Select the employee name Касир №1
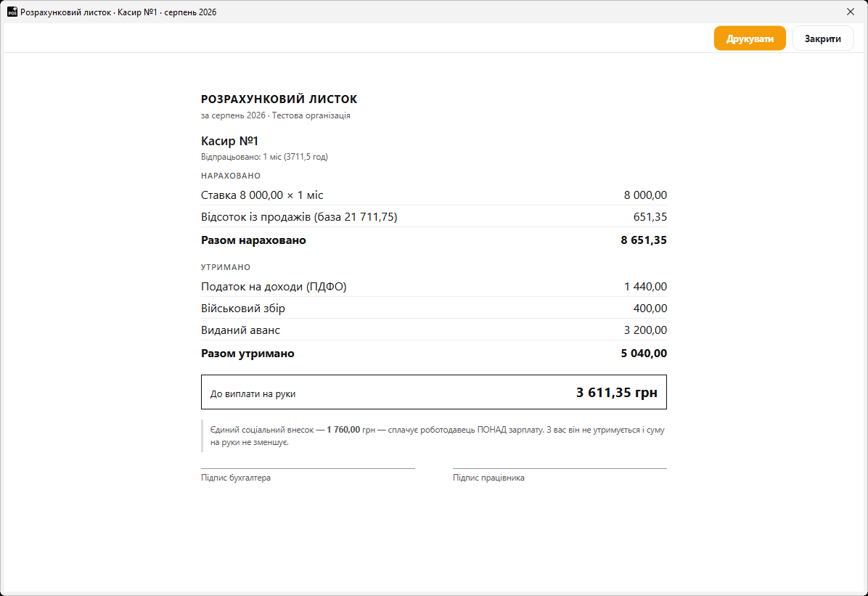 click(230, 141)
